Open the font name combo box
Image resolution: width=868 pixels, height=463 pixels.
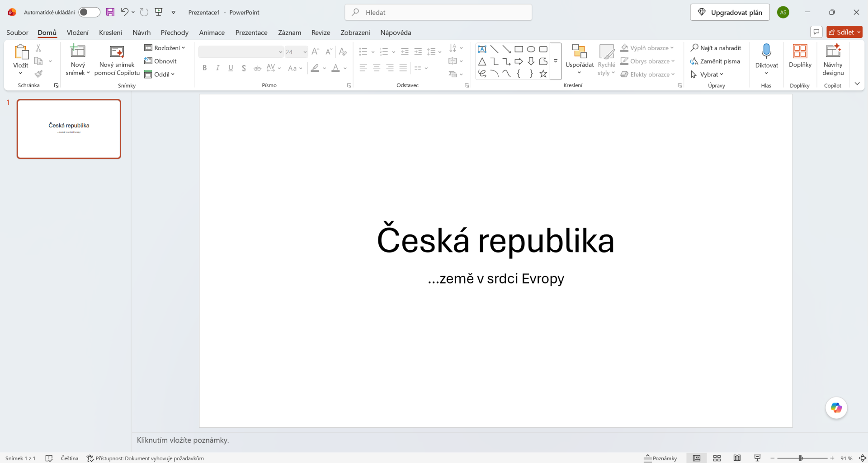point(241,51)
